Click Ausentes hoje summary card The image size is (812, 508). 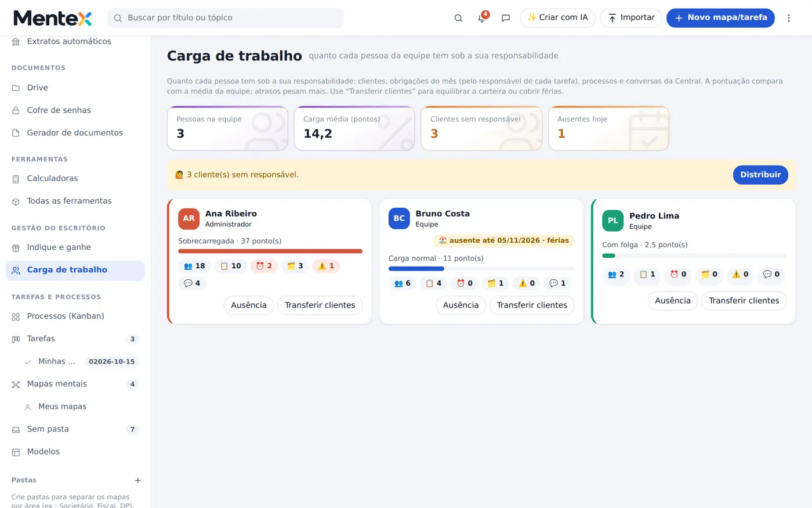tap(608, 128)
